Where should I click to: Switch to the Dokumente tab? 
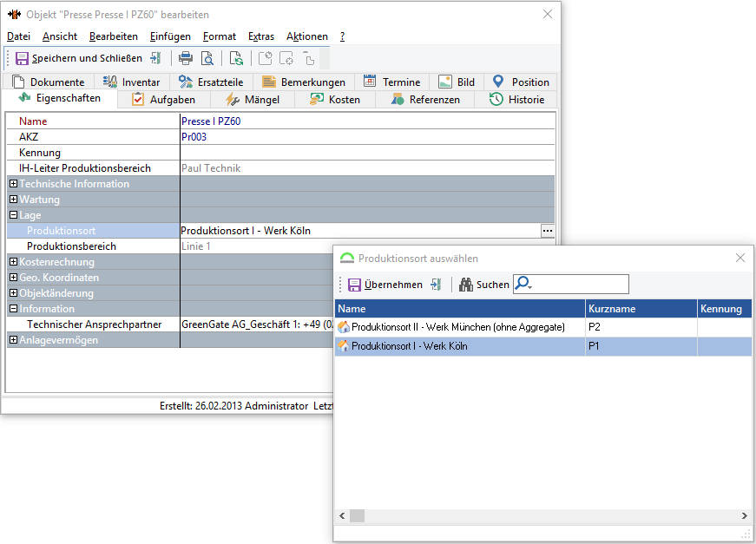tap(49, 82)
